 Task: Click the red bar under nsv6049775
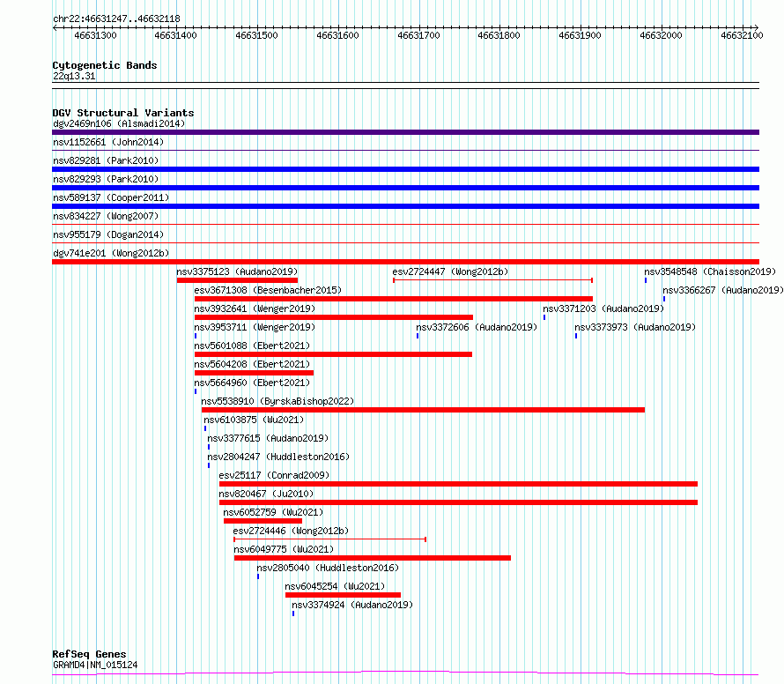(373, 558)
